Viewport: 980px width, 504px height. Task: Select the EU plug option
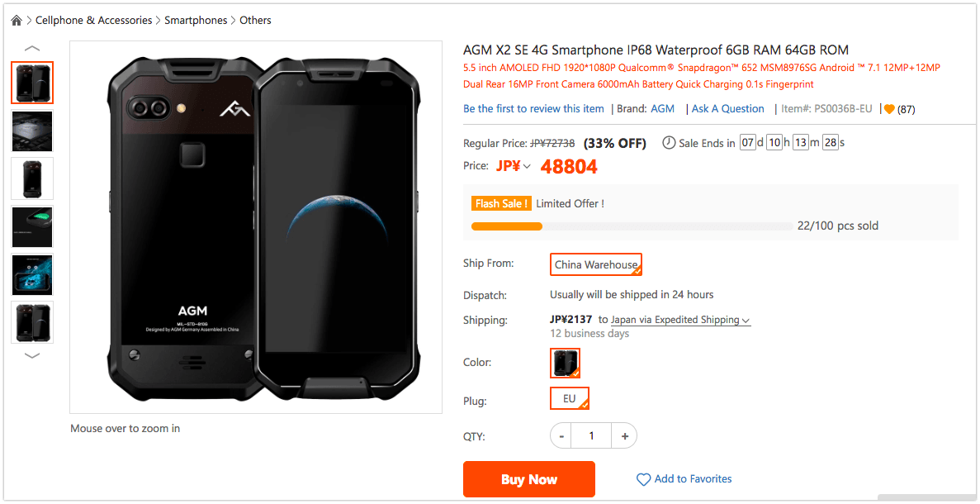pos(570,398)
